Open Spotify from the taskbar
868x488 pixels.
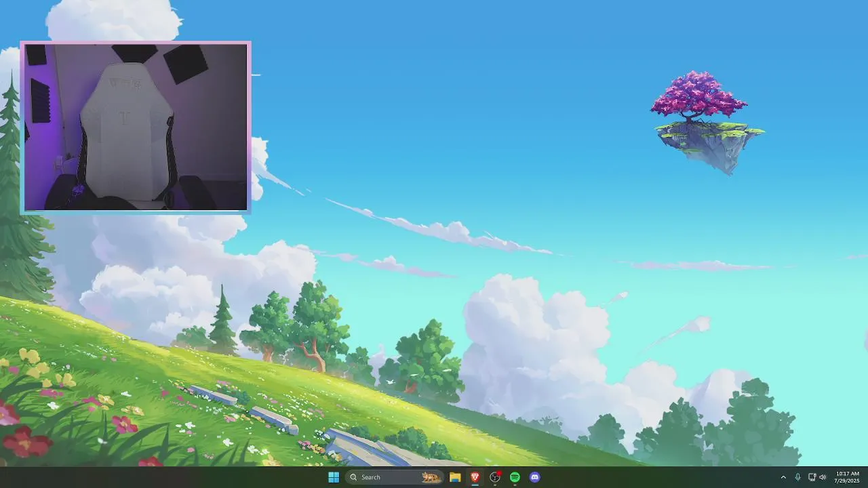(x=515, y=477)
